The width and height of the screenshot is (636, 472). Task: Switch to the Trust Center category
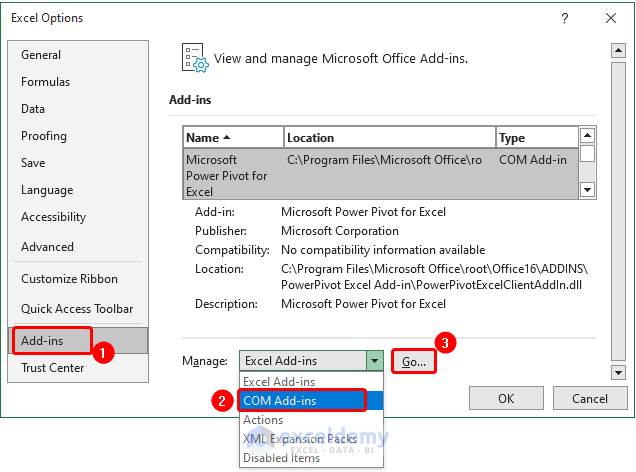(x=53, y=368)
